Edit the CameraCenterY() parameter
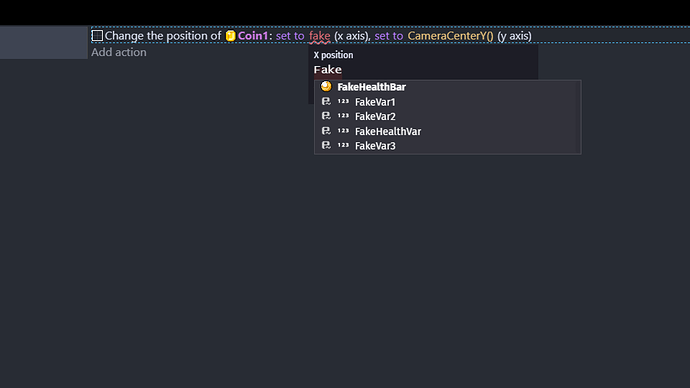Image resolution: width=690 pixels, height=388 pixels. coord(450,36)
